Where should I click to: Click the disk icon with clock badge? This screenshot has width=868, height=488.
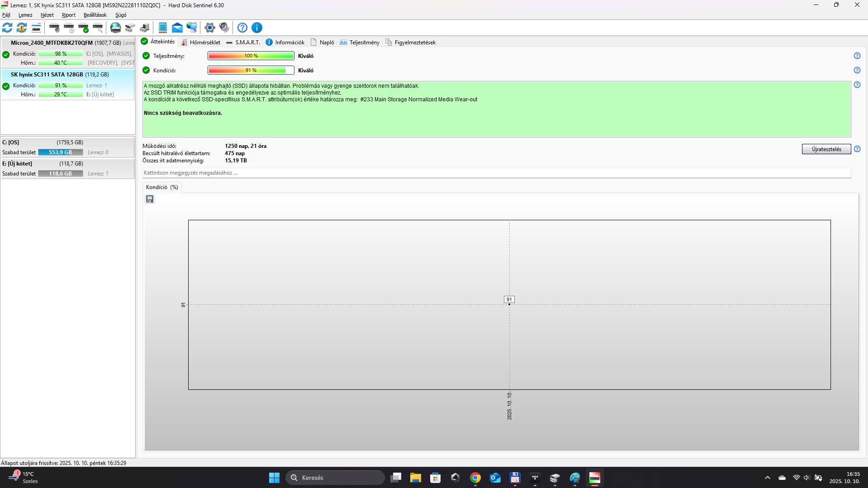(x=69, y=28)
